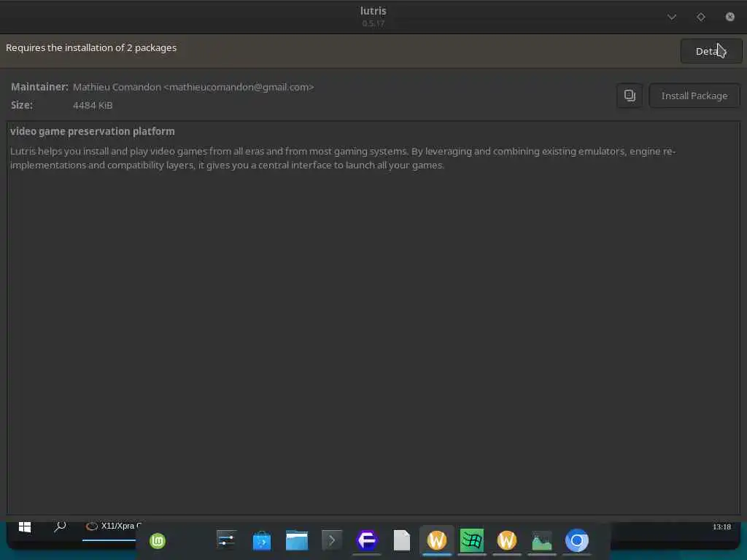Open the blank document dock icon

tap(402, 540)
